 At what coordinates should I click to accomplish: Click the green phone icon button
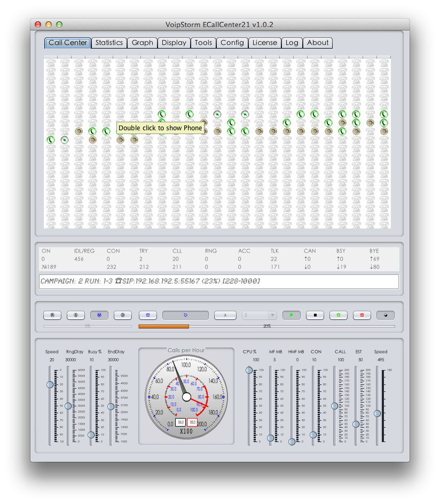point(339,315)
